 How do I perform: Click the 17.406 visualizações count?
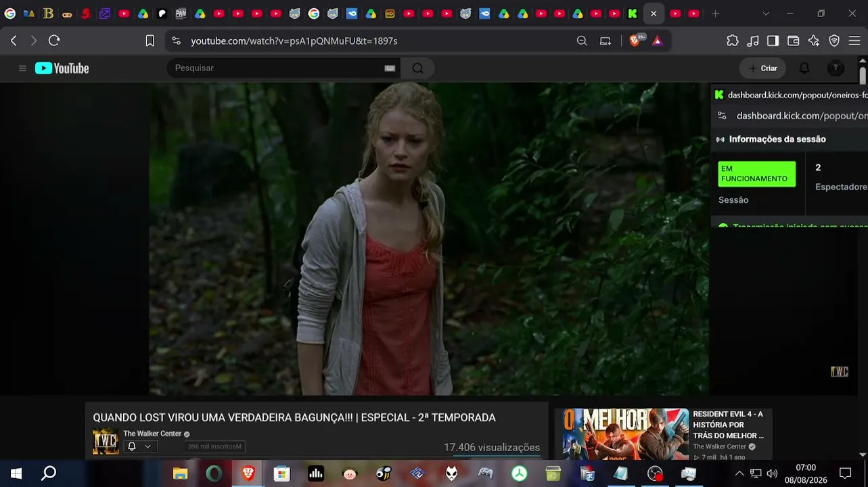click(492, 447)
